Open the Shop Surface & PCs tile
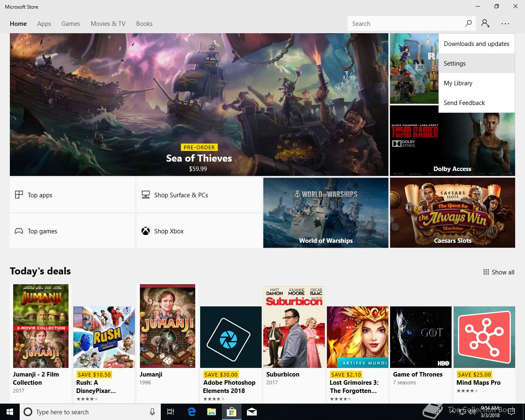This screenshot has width=525, height=420. coord(199,195)
